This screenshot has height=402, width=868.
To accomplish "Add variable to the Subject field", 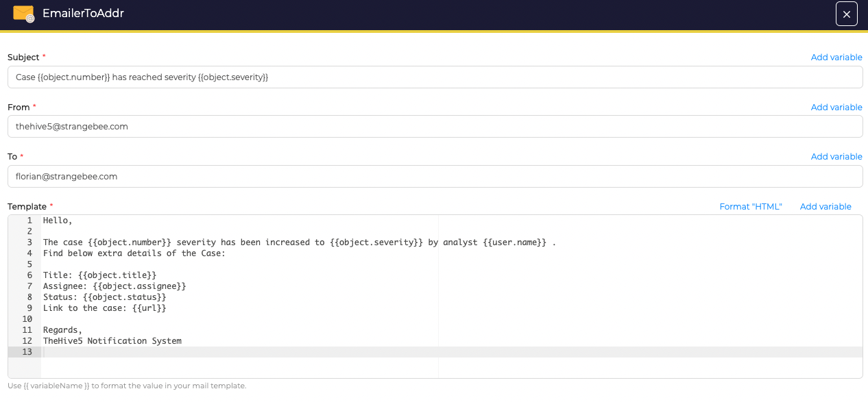I will pyautogui.click(x=836, y=58).
